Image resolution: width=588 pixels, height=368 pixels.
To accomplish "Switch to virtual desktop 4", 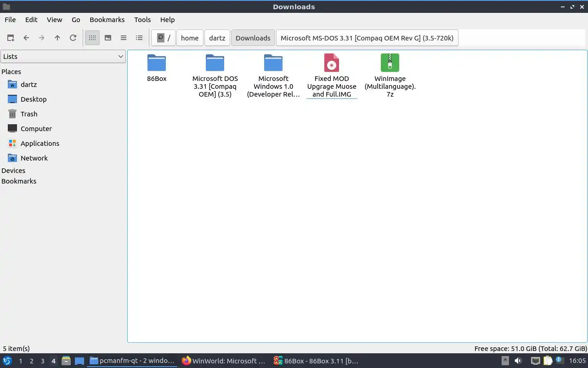I will (53, 361).
